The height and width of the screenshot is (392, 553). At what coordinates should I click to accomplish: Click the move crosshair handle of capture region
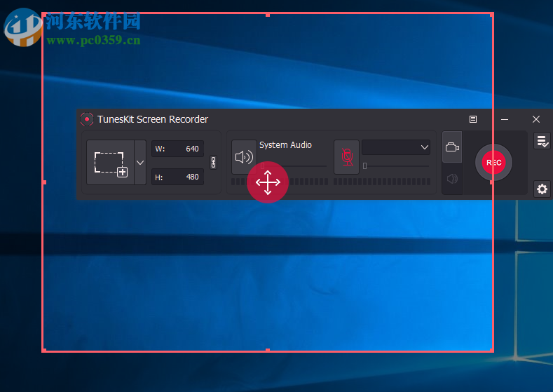268,182
